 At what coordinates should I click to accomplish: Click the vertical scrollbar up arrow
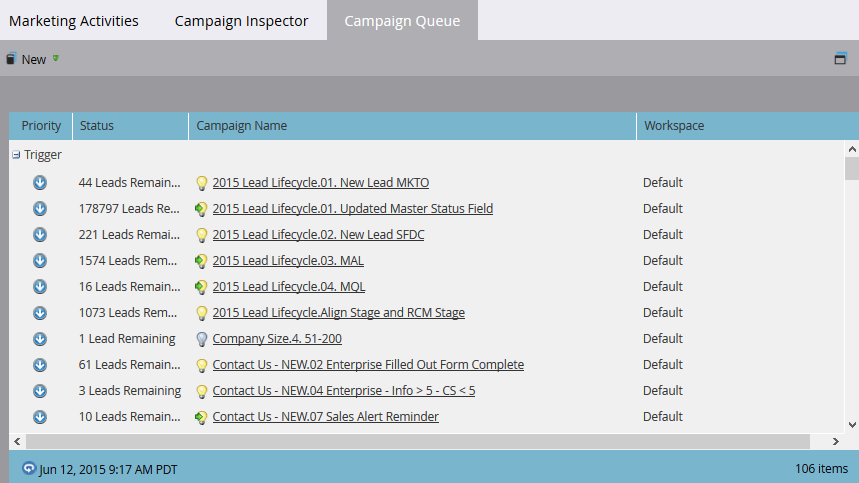click(x=852, y=149)
